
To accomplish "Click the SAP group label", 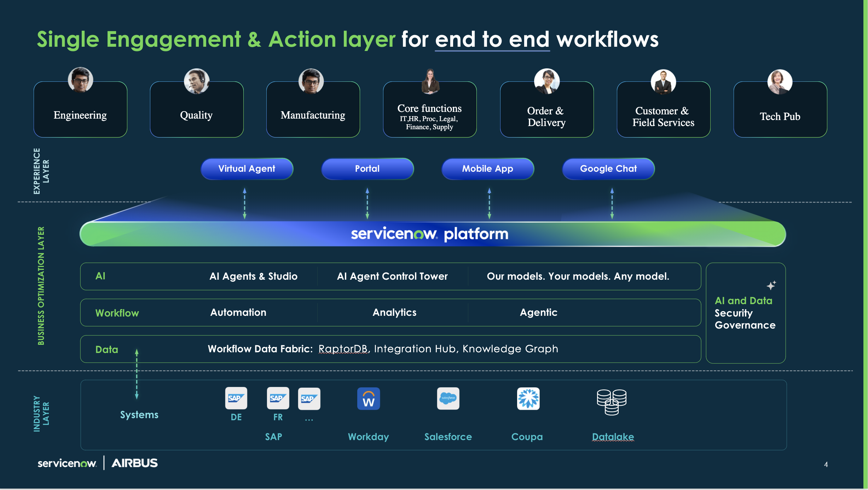I will pyautogui.click(x=274, y=437).
